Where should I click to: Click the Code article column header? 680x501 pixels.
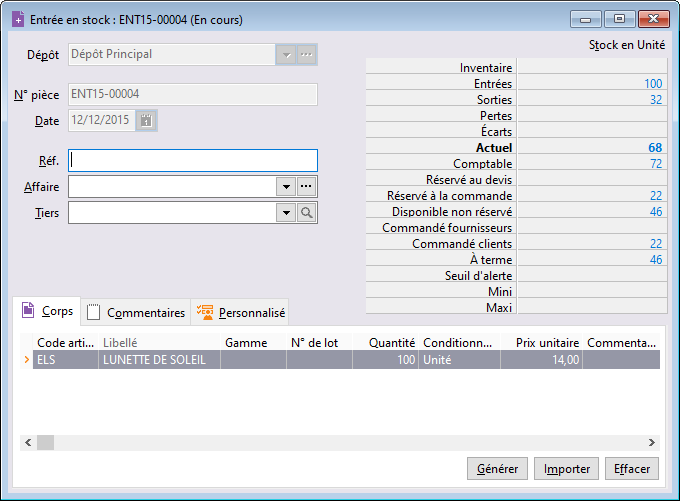[65, 343]
